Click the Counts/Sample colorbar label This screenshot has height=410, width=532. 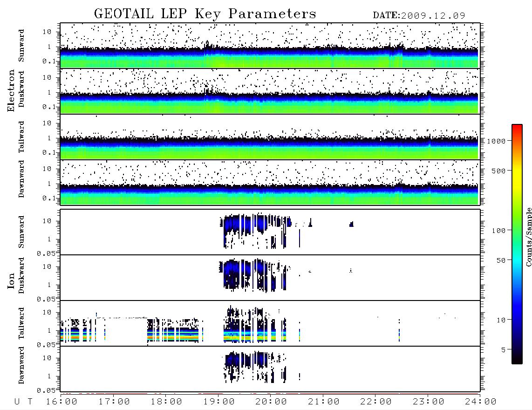(x=528, y=237)
